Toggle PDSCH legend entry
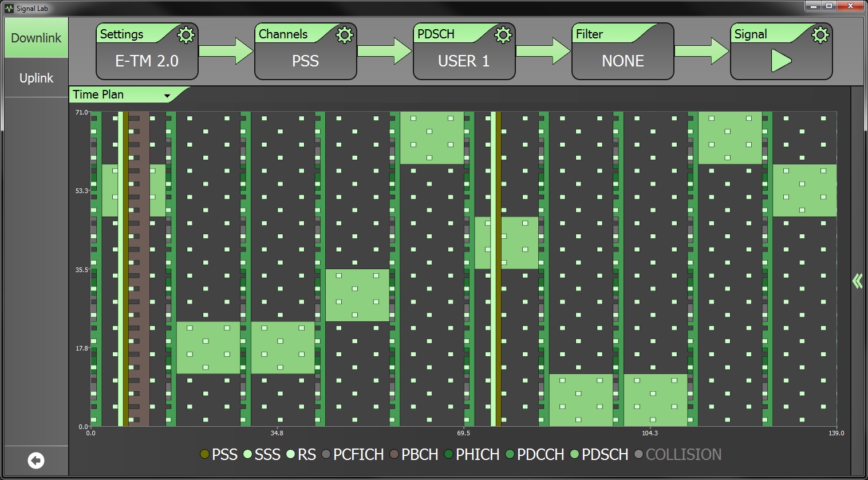Image resolution: width=868 pixels, height=480 pixels. [599, 455]
